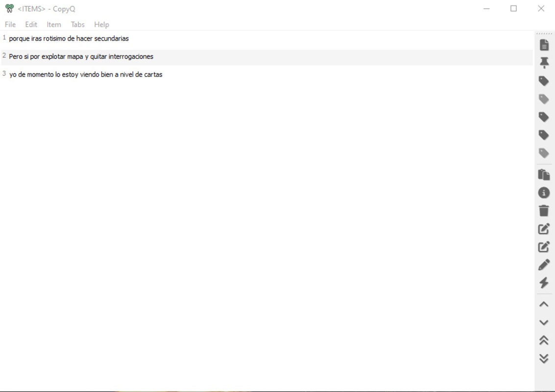The width and height of the screenshot is (555, 392).
Task: Open the Item menu
Action: (54, 24)
